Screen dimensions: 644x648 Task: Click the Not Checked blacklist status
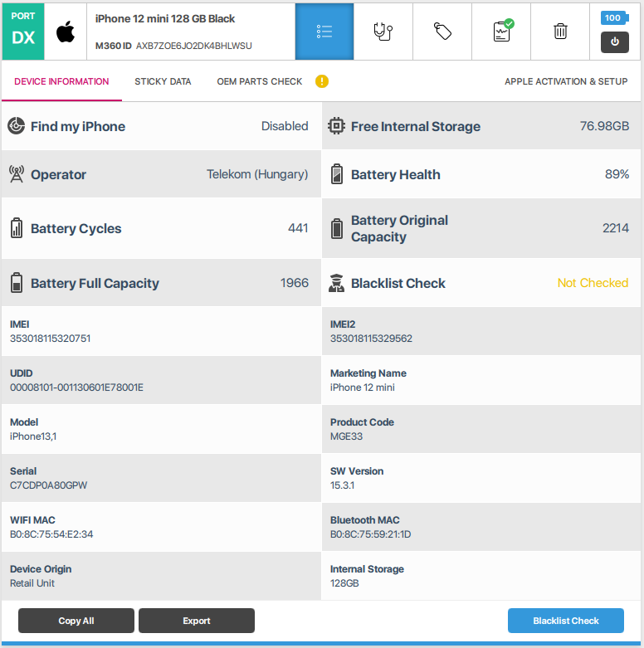(x=593, y=283)
